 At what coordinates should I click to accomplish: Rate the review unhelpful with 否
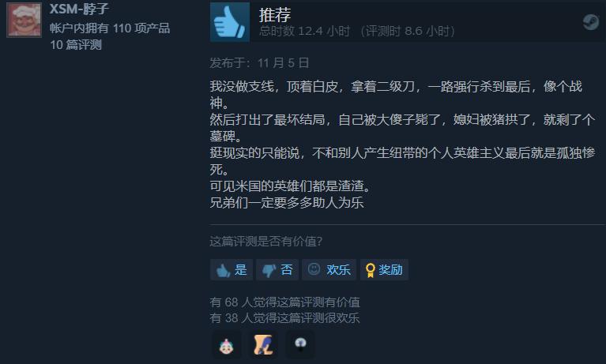[x=277, y=270]
